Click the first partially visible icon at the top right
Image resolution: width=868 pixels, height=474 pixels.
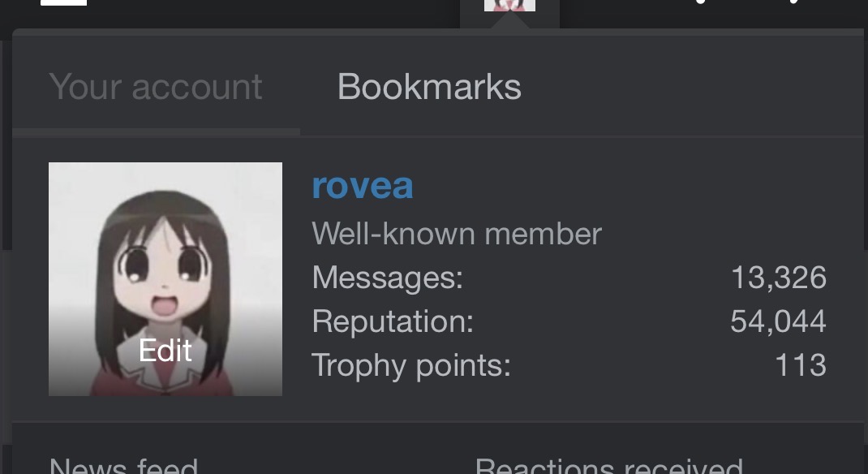(700, 2)
